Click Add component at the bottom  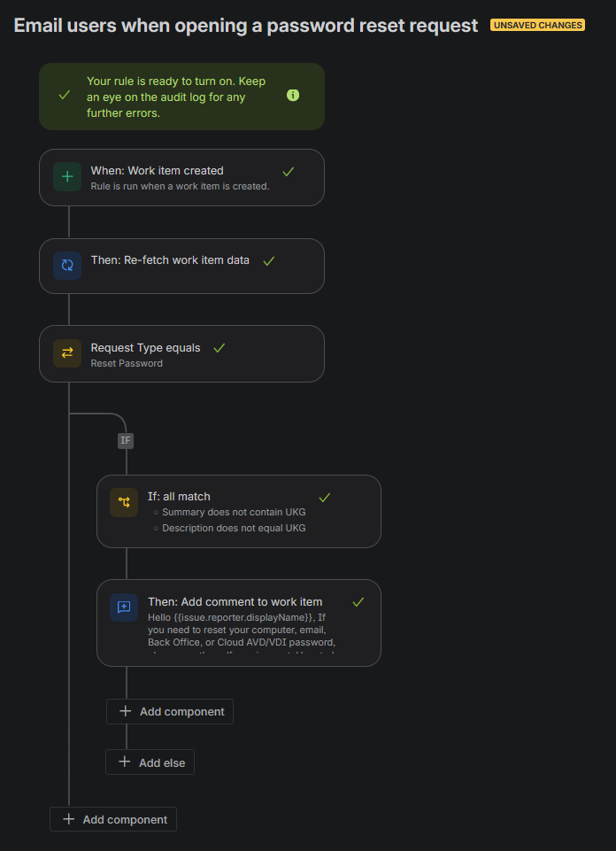click(112, 818)
